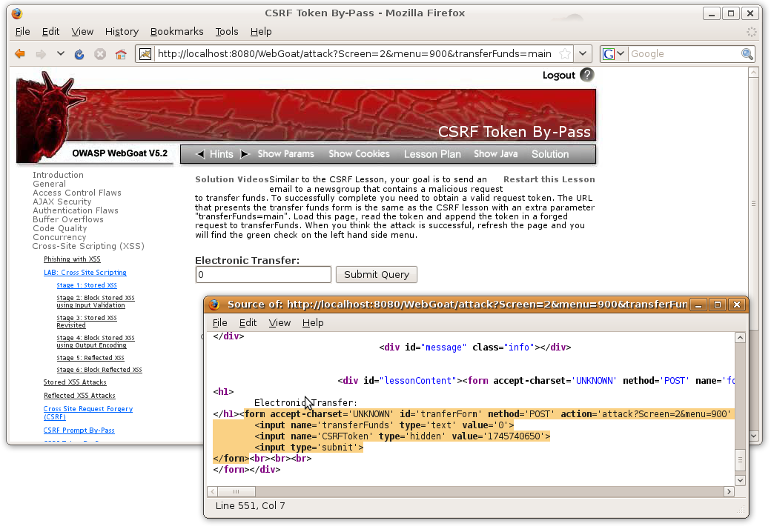Open the CSRF Prompt By-Pass lesson
Image resolution: width=774 pixels, height=532 pixels.
click(79, 430)
